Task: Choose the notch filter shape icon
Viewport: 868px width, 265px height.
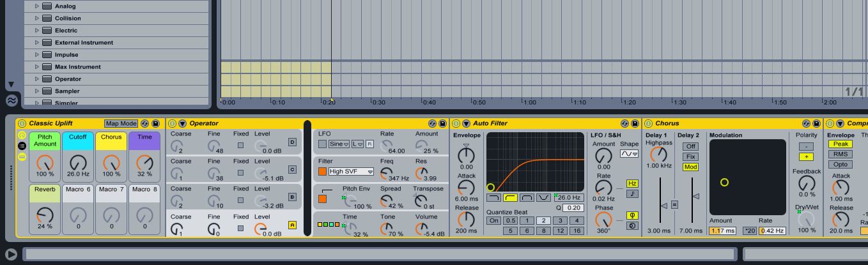Action: pos(543,198)
